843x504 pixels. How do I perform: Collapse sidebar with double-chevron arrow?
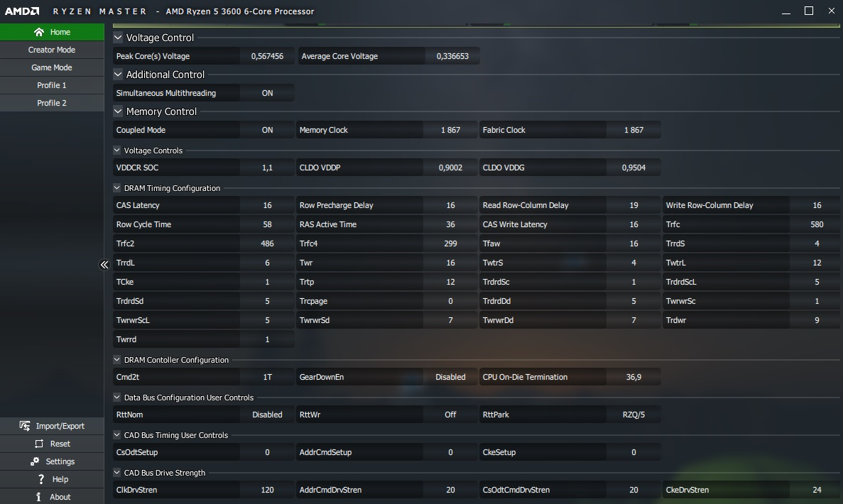click(104, 264)
